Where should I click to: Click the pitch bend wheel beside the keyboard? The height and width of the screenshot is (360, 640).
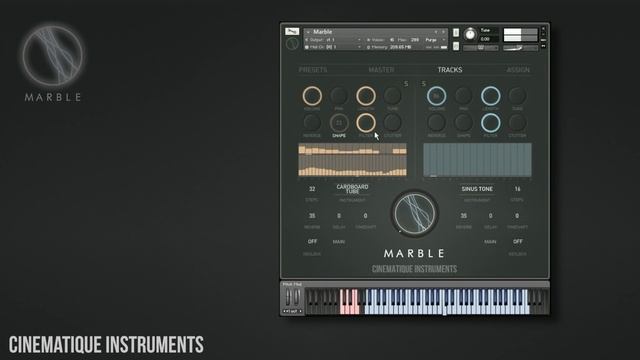click(x=288, y=298)
